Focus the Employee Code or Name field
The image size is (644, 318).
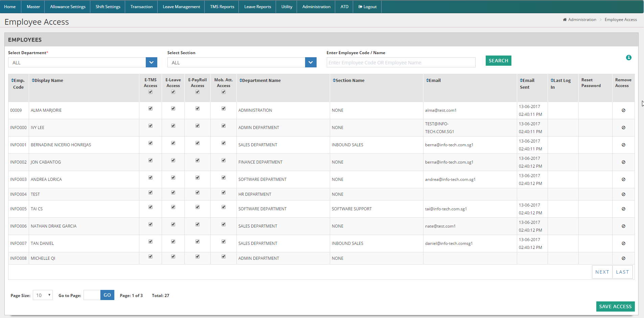click(400, 63)
